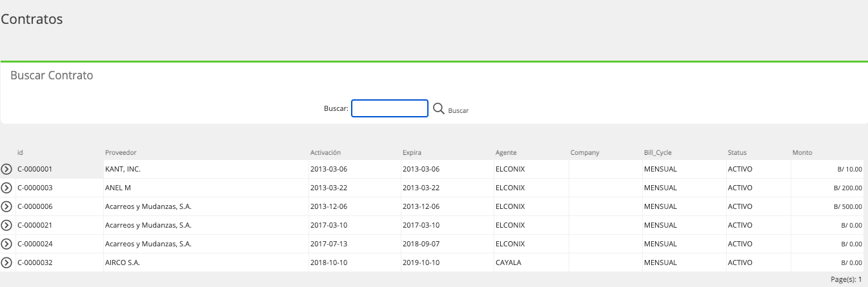Sort by the Bill_Cycle column header

tap(658, 153)
